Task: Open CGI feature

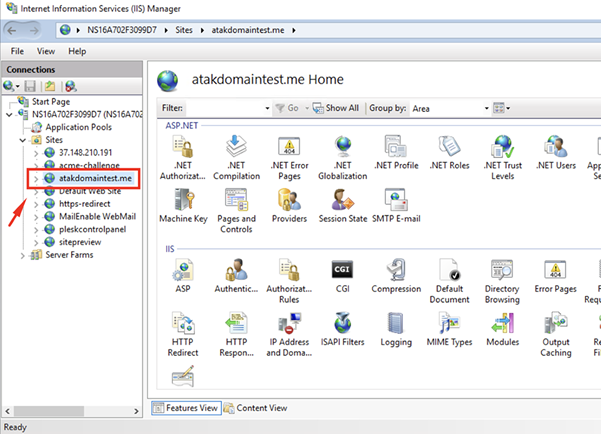Action: pos(342,276)
